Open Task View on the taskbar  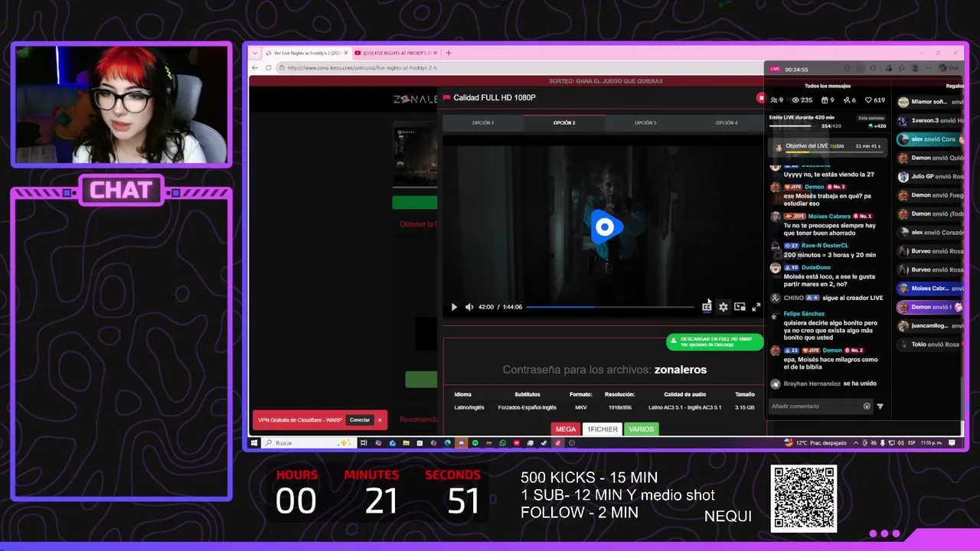pyautogui.click(x=364, y=442)
